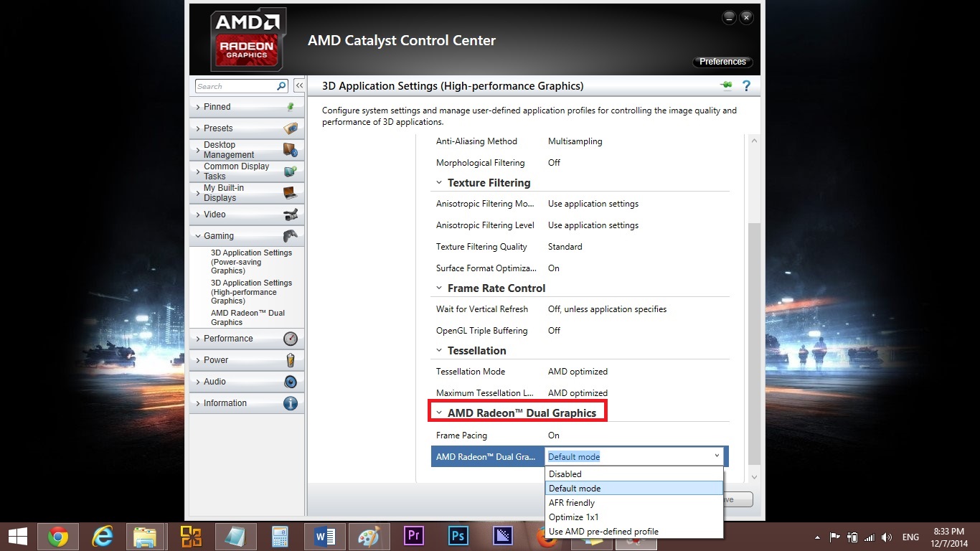Screen dimensions: 980x551
Task: Launch Internet Explorer from the taskbar
Action: pyautogui.click(x=103, y=537)
